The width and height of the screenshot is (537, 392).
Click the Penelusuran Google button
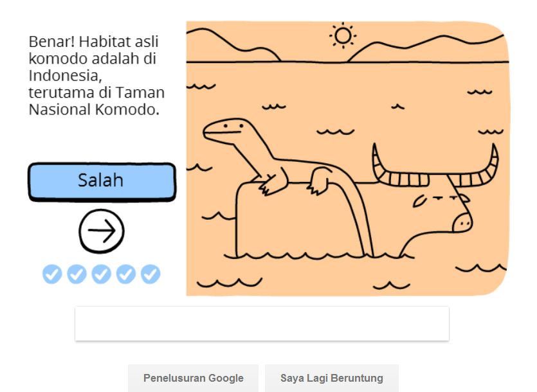(193, 378)
